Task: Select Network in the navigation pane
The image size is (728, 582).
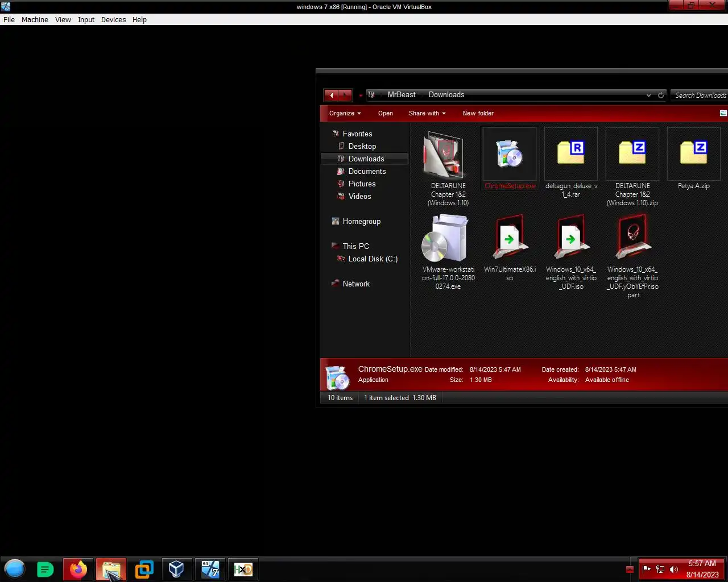Action: 356,284
